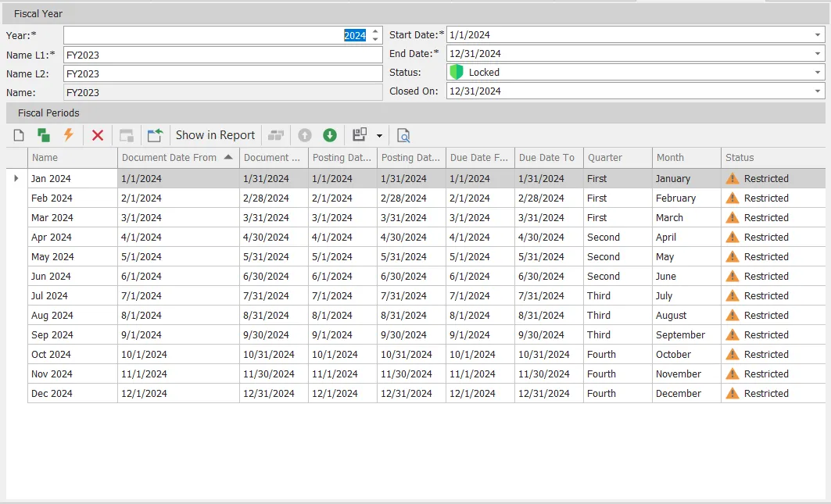Select the Jun 2024 fiscal period row

pyautogui.click(x=52, y=277)
